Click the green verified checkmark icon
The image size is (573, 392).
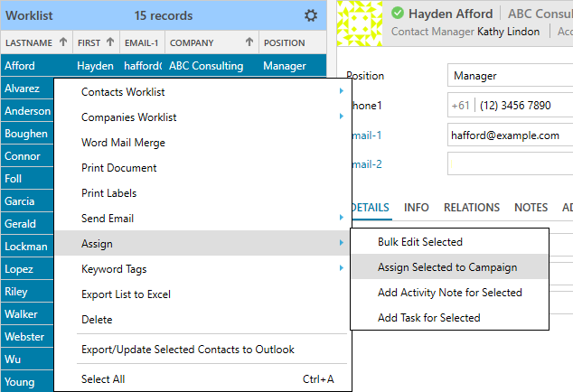(398, 14)
